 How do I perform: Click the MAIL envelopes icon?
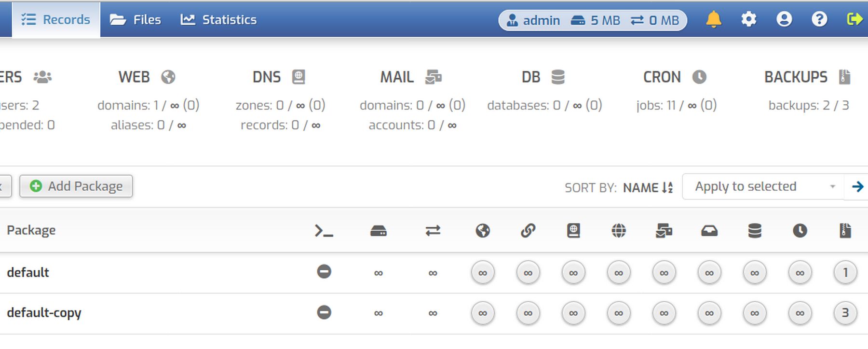tap(434, 77)
